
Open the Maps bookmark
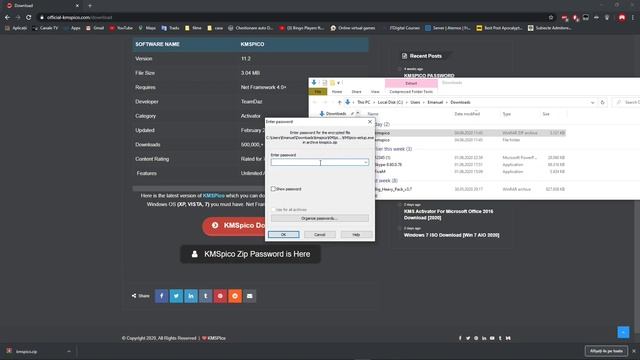(147, 28)
